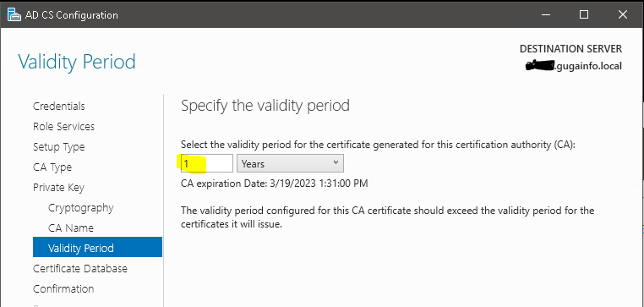Click the CA expiration Date text
This screenshot has height=307, width=644.
tap(274, 184)
